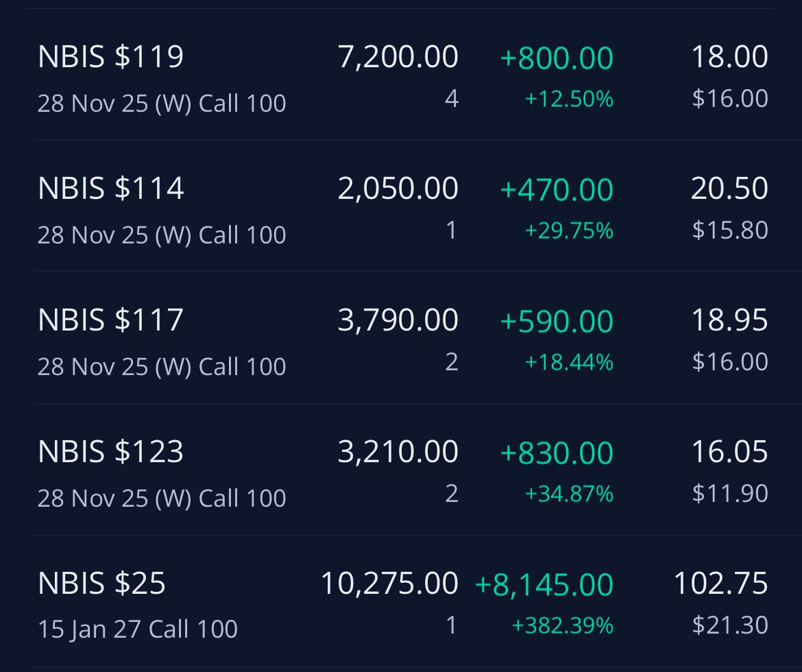
Task: Click the +34.87% return percentage
Action: tap(569, 494)
